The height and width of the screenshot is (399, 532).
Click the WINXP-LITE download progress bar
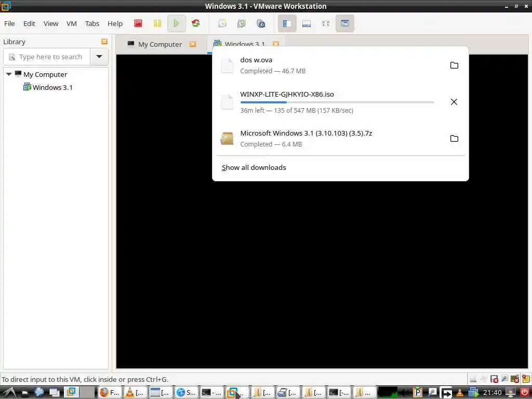(337, 102)
